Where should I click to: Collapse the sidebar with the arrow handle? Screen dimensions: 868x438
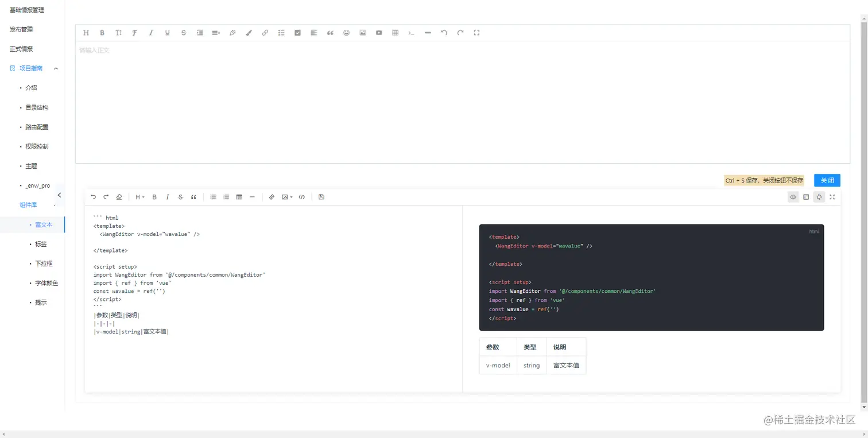(59, 195)
